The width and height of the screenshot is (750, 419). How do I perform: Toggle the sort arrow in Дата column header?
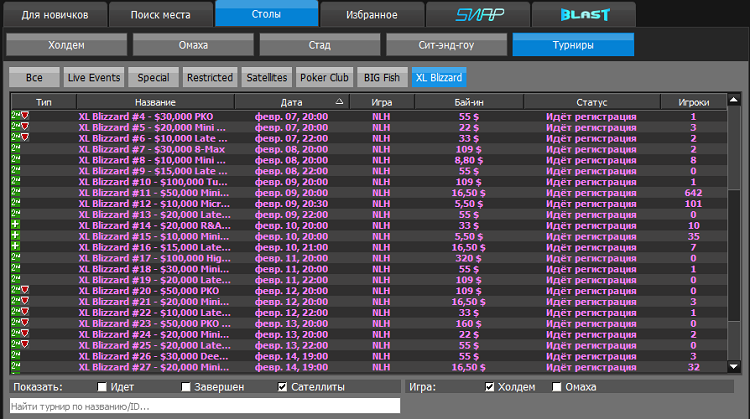[338, 102]
